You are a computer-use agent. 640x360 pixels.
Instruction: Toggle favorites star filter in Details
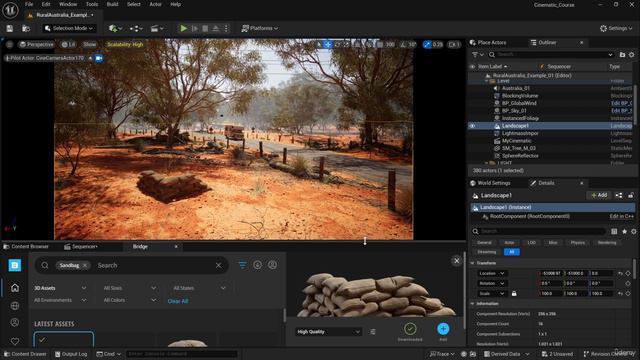(x=624, y=231)
